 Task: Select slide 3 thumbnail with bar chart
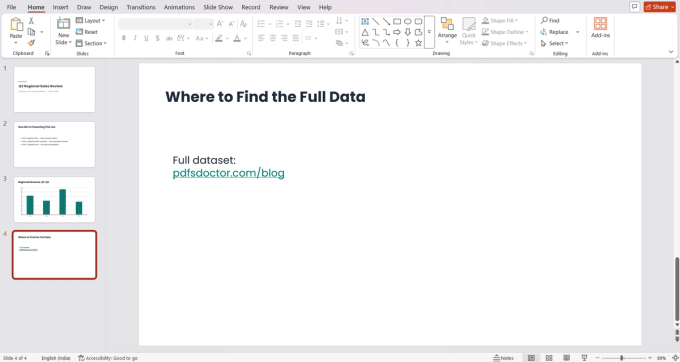54,199
